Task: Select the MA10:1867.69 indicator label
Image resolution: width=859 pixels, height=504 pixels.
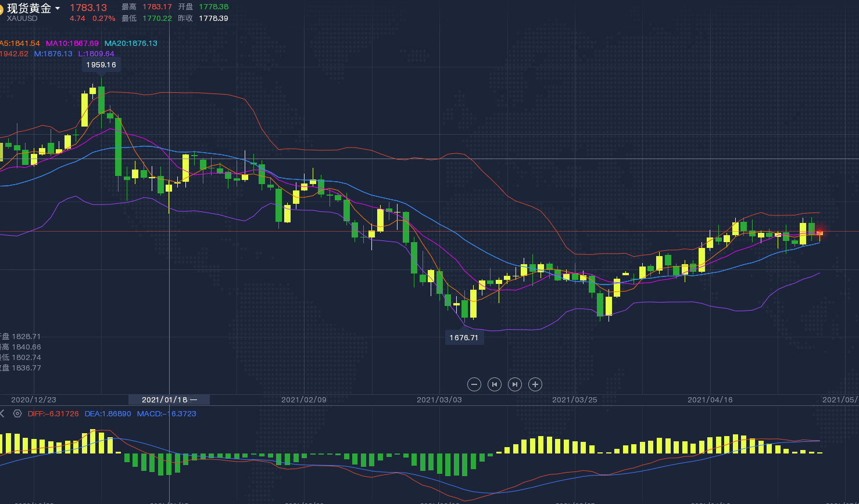Action: pos(72,44)
